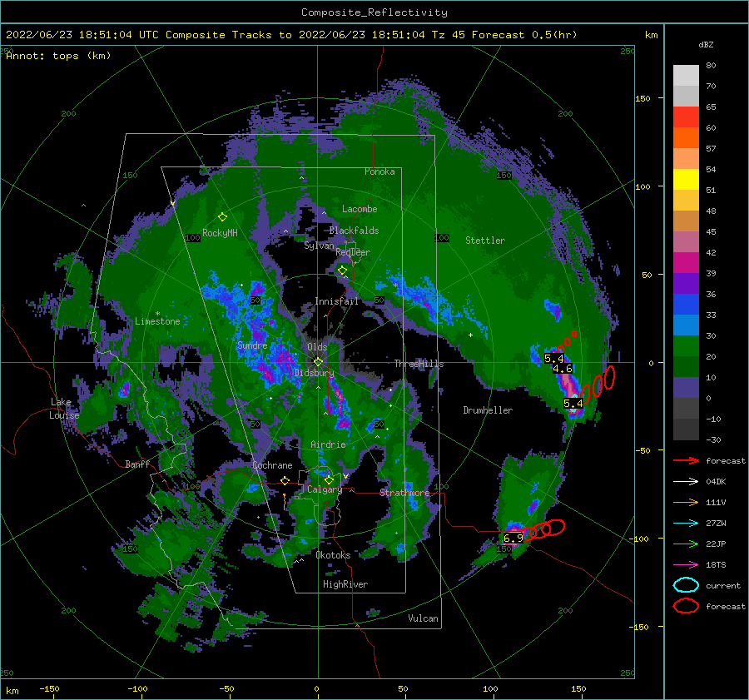
Task: Click the yellow diamond marker below Cochrane
Action: pyautogui.click(x=285, y=480)
